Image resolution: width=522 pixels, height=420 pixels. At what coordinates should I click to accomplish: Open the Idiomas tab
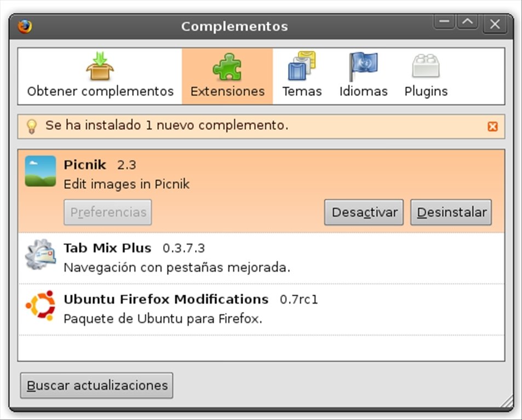pos(363,76)
